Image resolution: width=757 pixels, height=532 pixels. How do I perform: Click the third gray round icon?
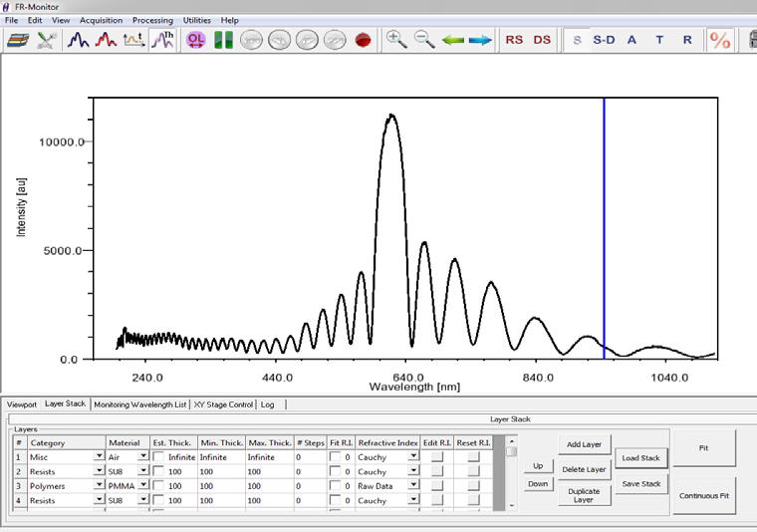tap(307, 40)
